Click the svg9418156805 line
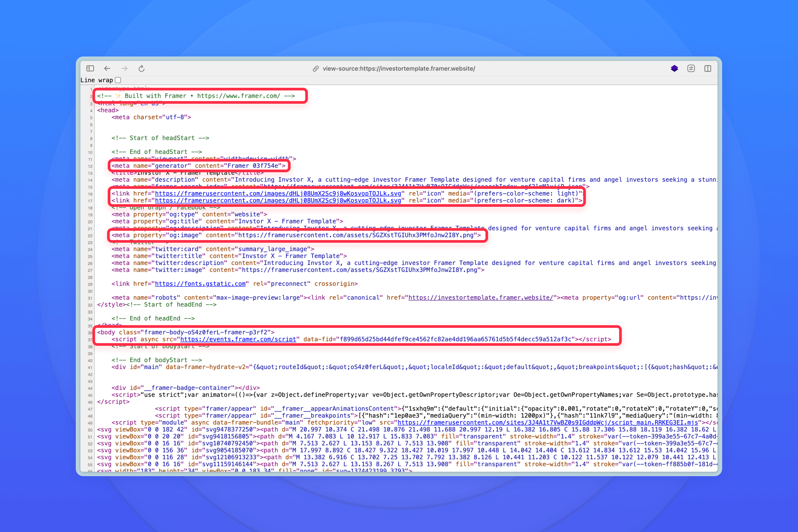The width and height of the screenshot is (798, 532). point(407,437)
